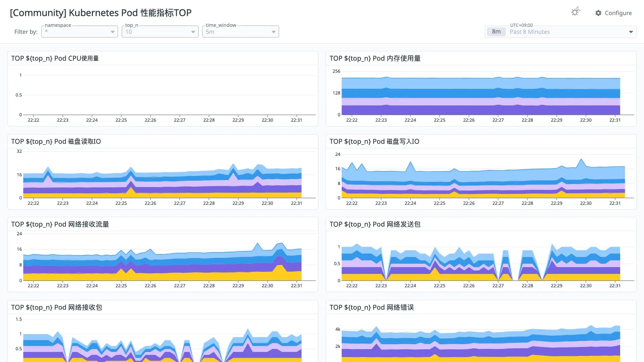Click the Filter by label
644x362 pixels.
26,32
